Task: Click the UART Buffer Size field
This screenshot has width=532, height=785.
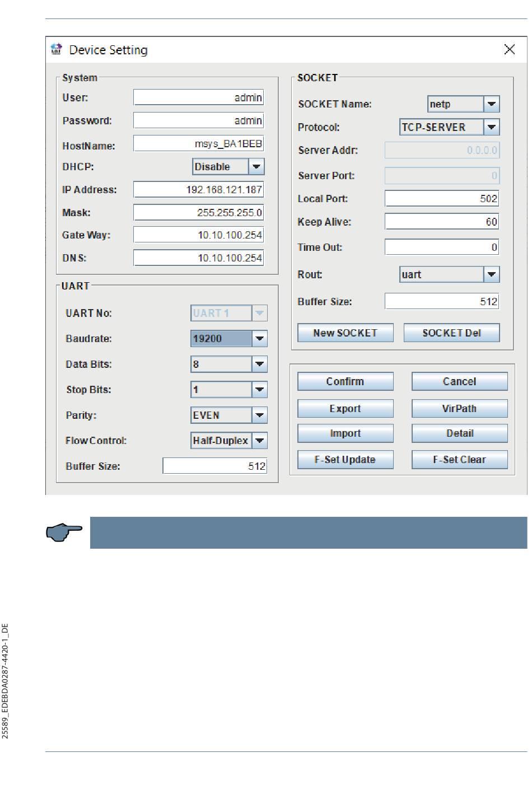Action: [214, 466]
